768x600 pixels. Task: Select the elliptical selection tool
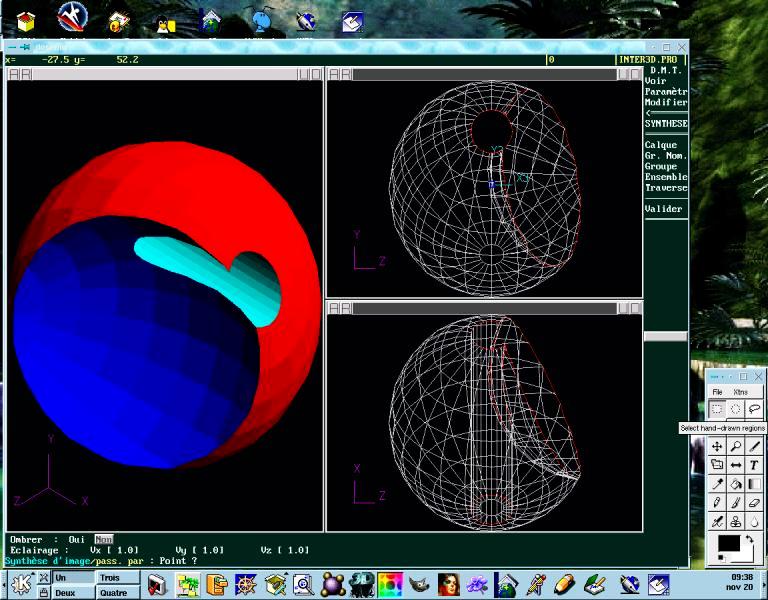(736, 409)
